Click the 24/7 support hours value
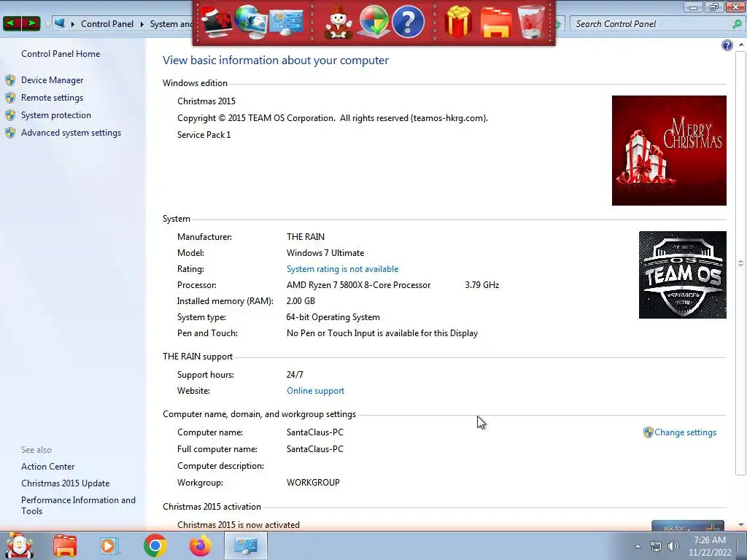747x560 pixels. coord(295,375)
